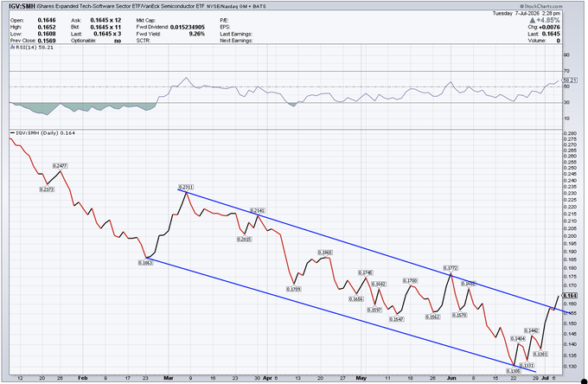Click the Apr month label on date axis
Viewport: 588px width, 384px height.
tap(267, 378)
